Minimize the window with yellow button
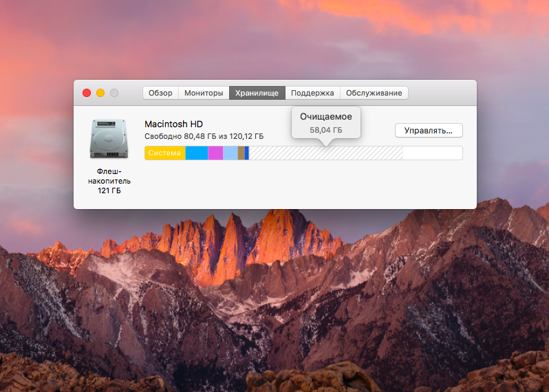This screenshot has width=549, height=392. click(100, 93)
